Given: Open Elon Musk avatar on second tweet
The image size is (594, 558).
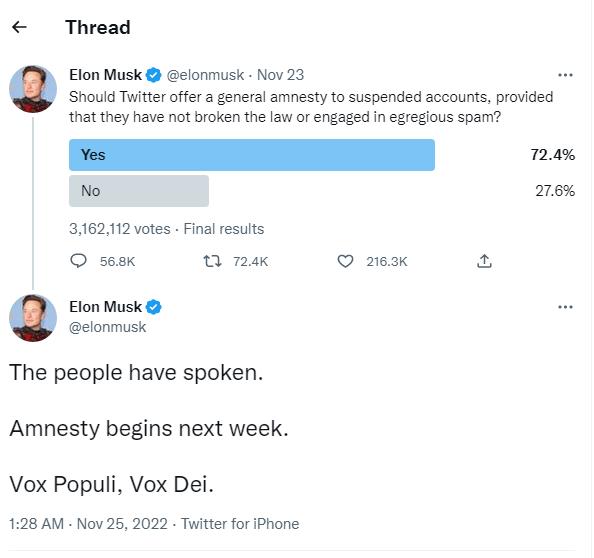Looking at the screenshot, I should point(33,318).
